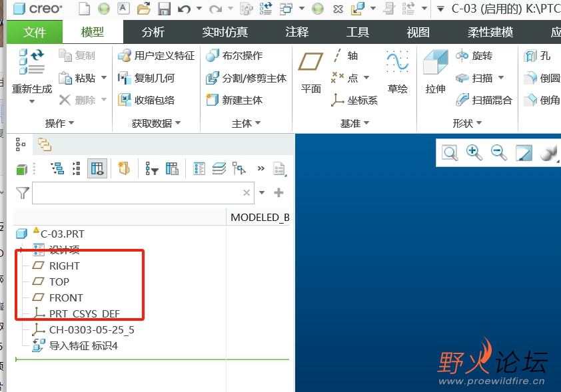Click the Chamfer (倒角) tool
Viewport: 561px width, 392px height.
tap(542, 100)
